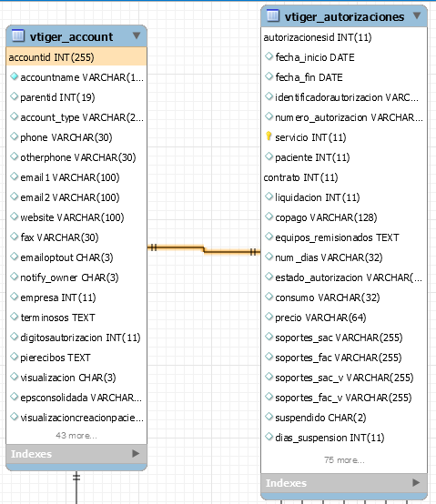436x504 pixels.
Task: Click the vtiger_account table icon
Action: [18, 35]
